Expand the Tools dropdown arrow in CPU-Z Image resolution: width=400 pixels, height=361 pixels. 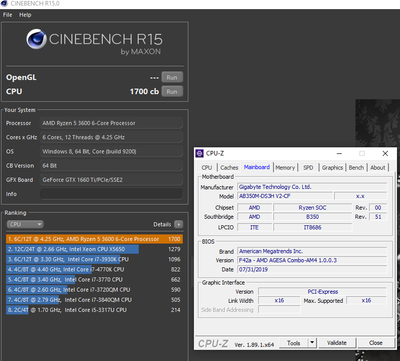[x=312, y=343]
